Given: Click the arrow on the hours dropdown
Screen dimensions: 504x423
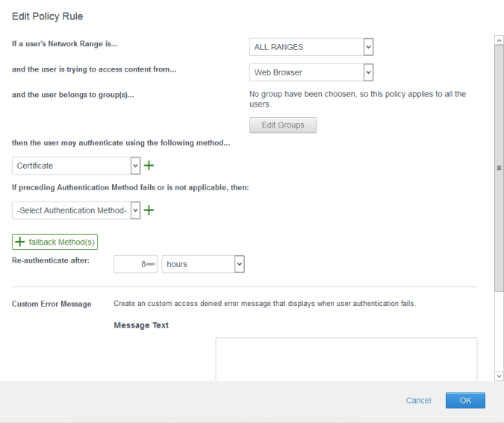Looking at the screenshot, I should (239, 264).
